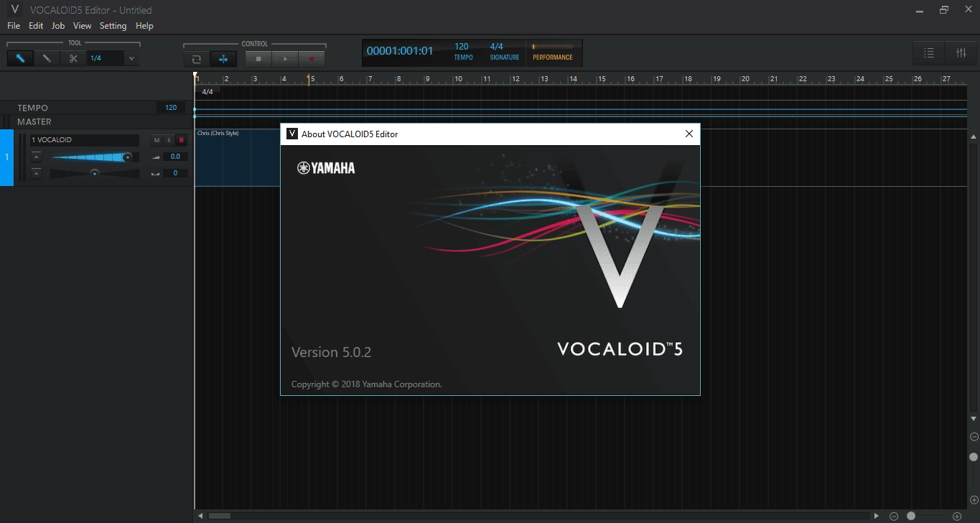The width and height of the screenshot is (980, 523).
Task: Click the horizontal scrollbar left arrow
Action: (200, 516)
